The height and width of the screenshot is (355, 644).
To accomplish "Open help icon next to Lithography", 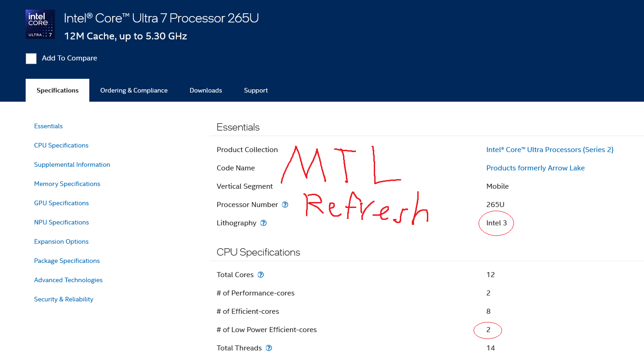I will [263, 223].
